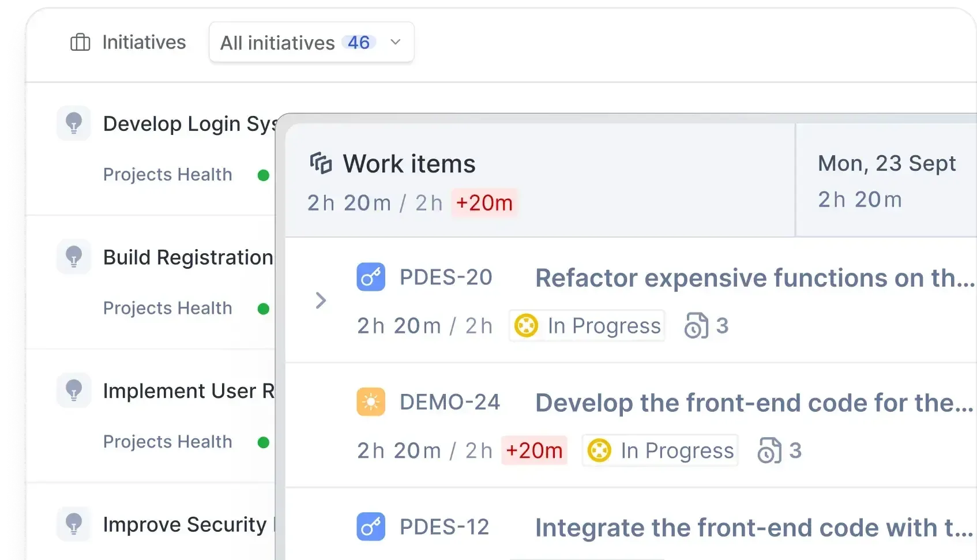Click the Initiatives briefcase icon
977x560 pixels.
click(80, 42)
